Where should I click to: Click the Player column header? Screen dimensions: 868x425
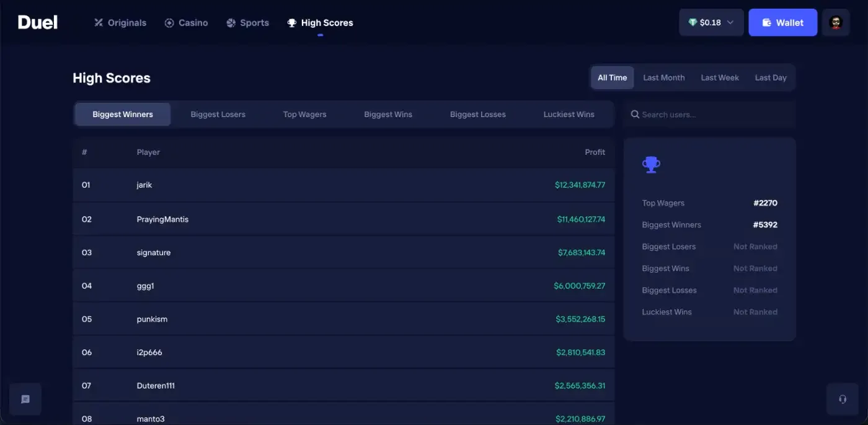coord(148,152)
